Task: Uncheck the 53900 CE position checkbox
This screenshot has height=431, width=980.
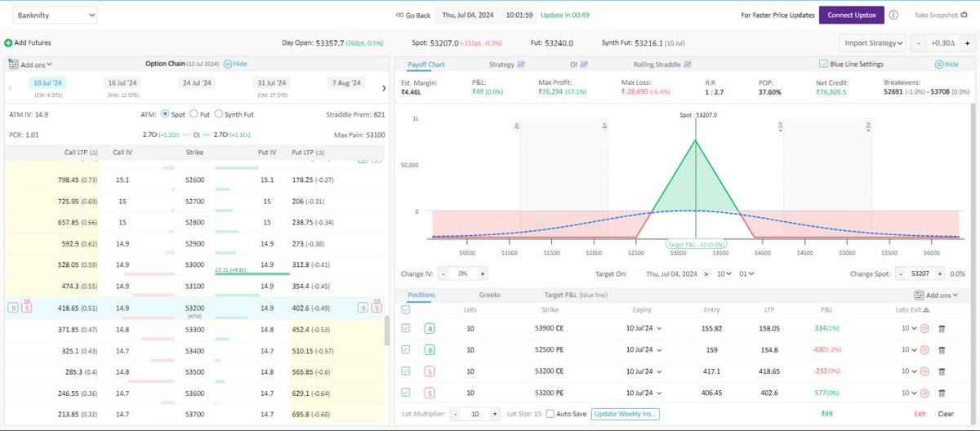Action: [x=406, y=328]
